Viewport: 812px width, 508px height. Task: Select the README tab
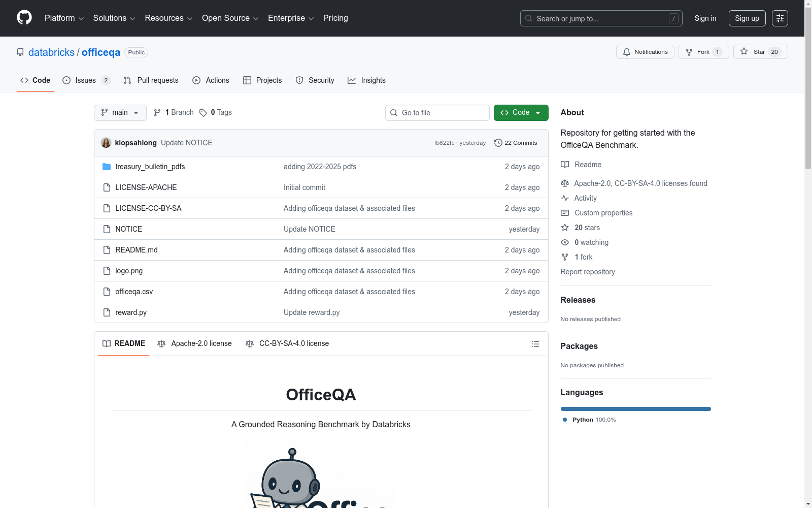pos(124,344)
